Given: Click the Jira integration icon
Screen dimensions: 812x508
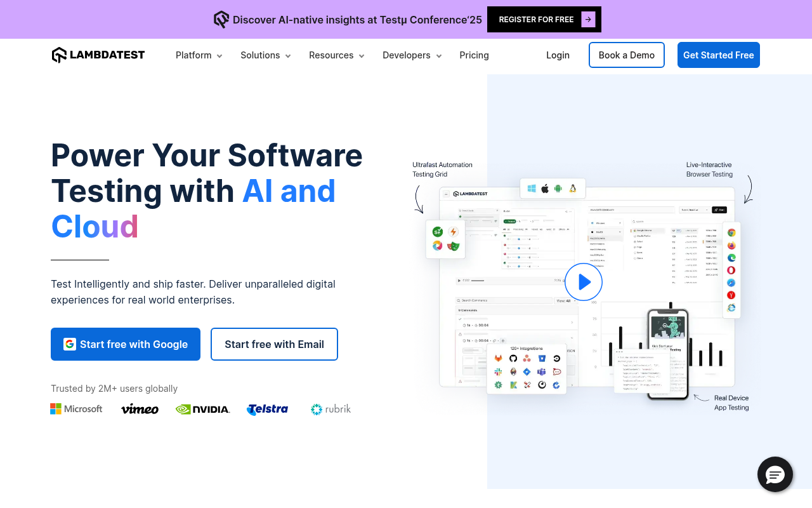Looking at the screenshot, I should pos(527,371).
